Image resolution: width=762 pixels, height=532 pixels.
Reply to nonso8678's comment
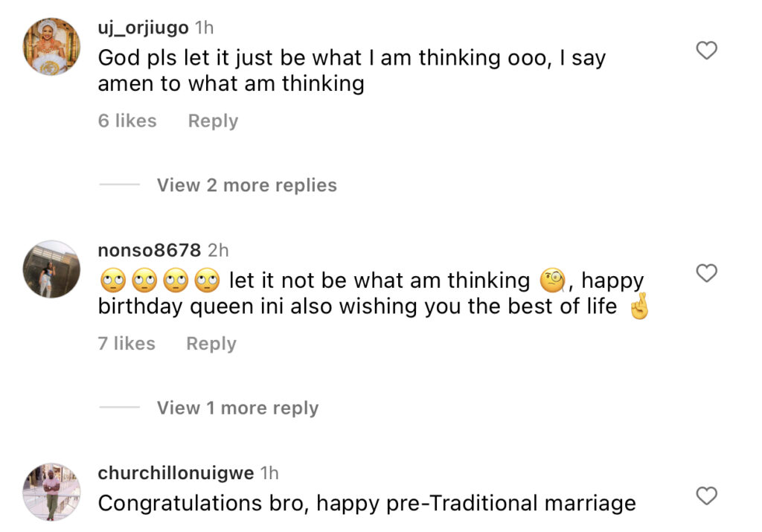(211, 344)
